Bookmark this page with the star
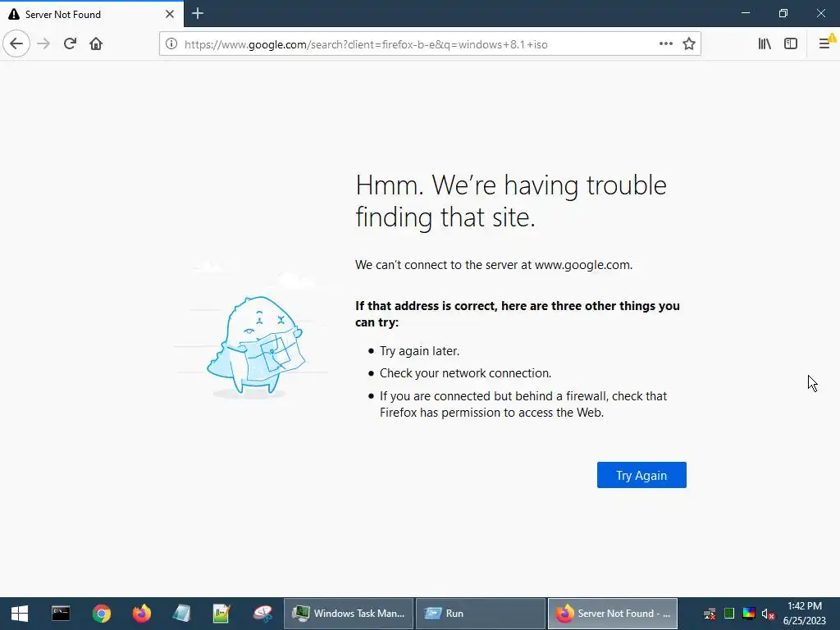 point(689,44)
